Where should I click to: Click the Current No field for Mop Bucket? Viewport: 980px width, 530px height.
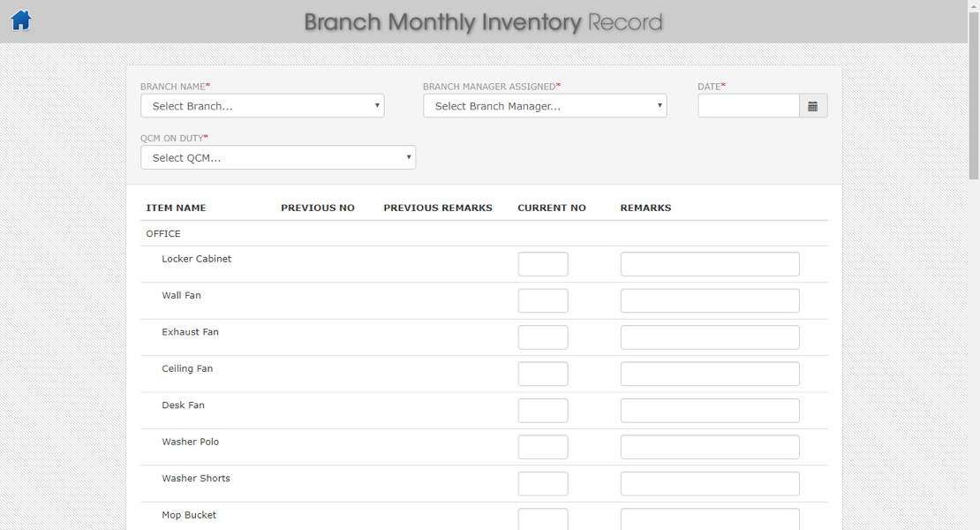542,519
